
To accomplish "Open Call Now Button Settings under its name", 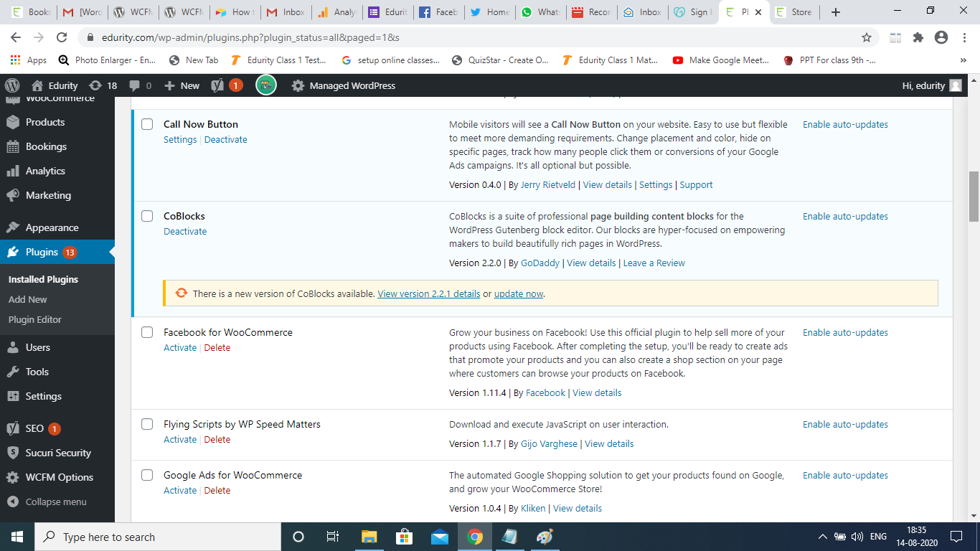I will [x=180, y=140].
